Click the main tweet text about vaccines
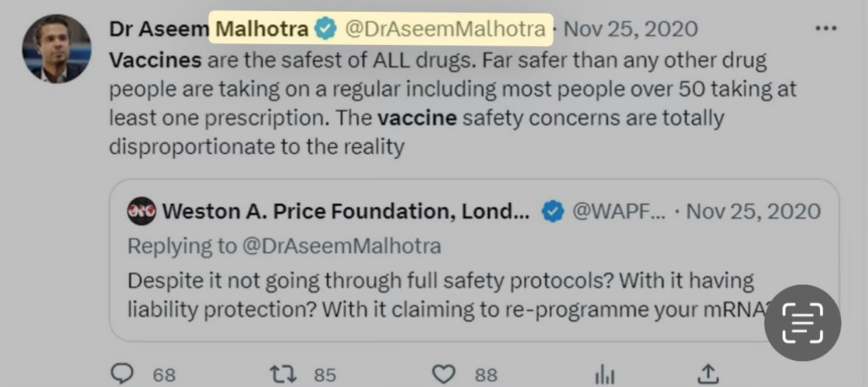Image resolution: width=868 pixels, height=387 pixels. tap(442, 103)
